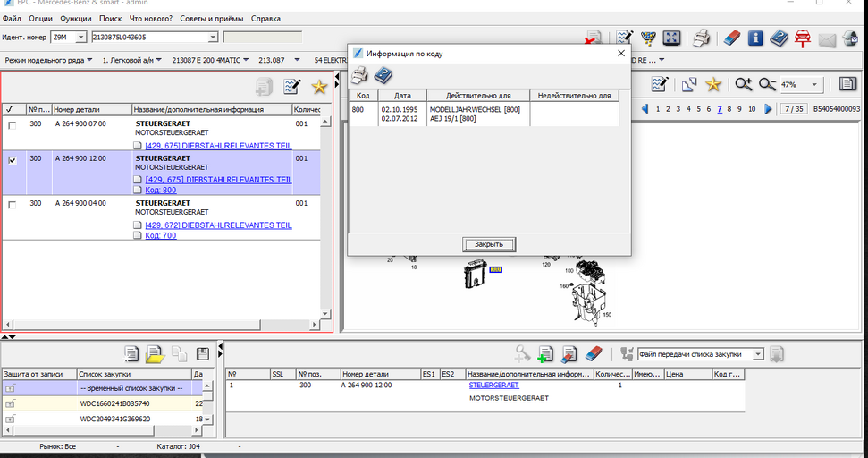Open the Функции menu
This screenshot has height=458, width=868.
click(76, 18)
